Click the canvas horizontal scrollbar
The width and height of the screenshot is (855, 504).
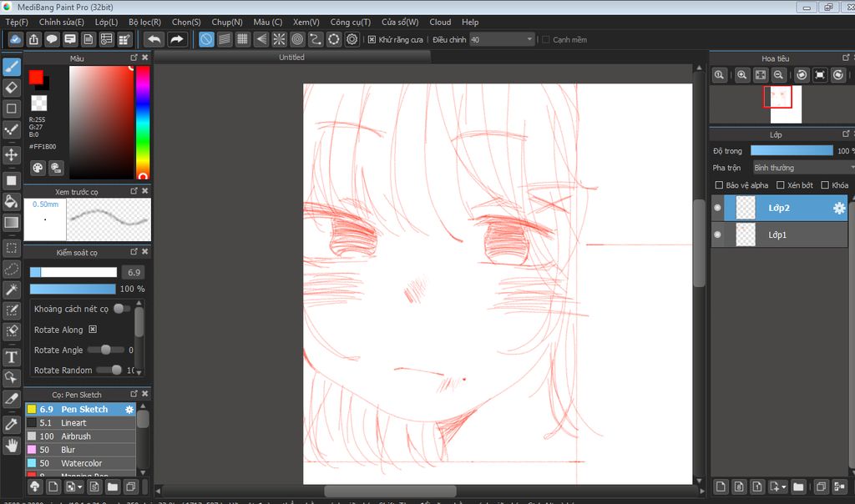point(391,491)
